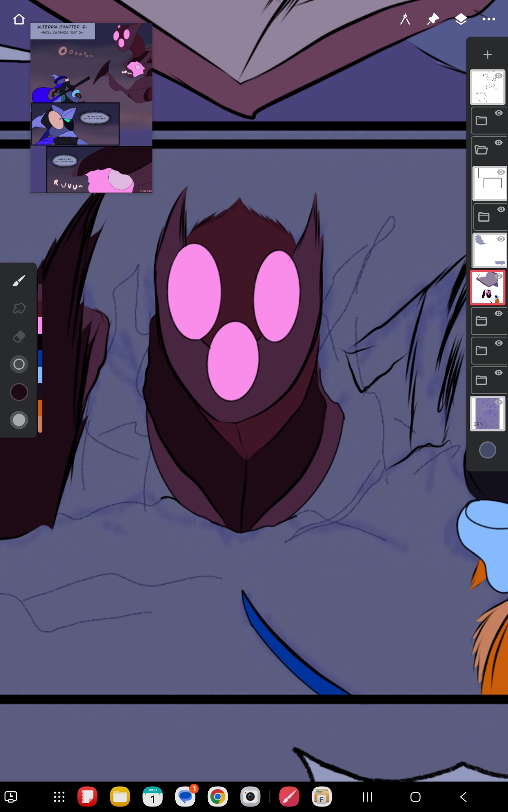The height and width of the screenshot is (812, 508).
Task: Collapse the open folder layer group
Action: 481,150
